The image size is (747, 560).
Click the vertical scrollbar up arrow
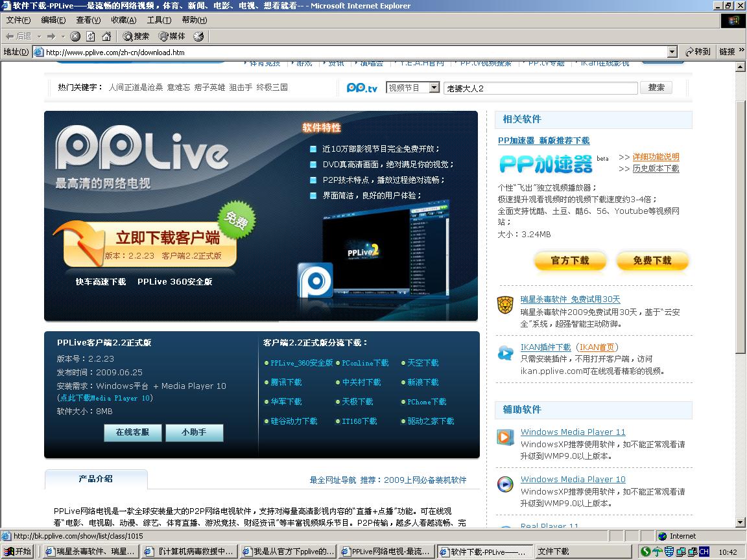(x=740, y=67)
